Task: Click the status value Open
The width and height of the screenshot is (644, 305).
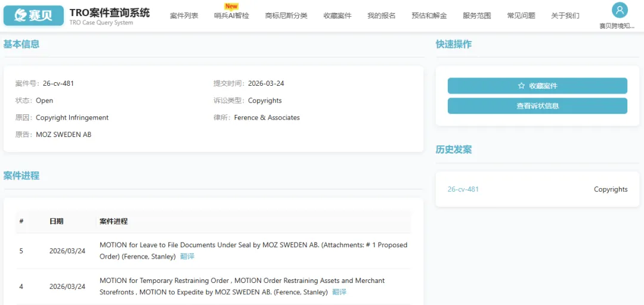Action: (x=44, y=101)
